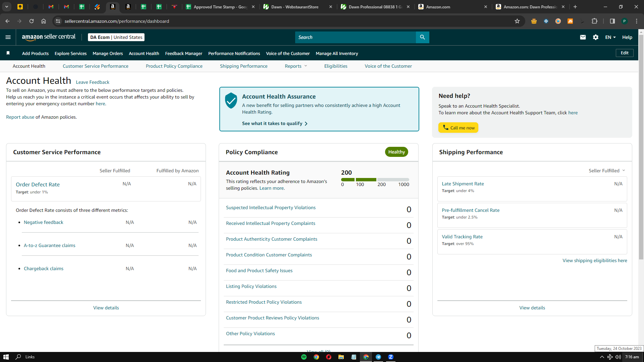Screen dimensions: 644x362
Task: Click the Leave Feedback link
Action: (93, 82)
